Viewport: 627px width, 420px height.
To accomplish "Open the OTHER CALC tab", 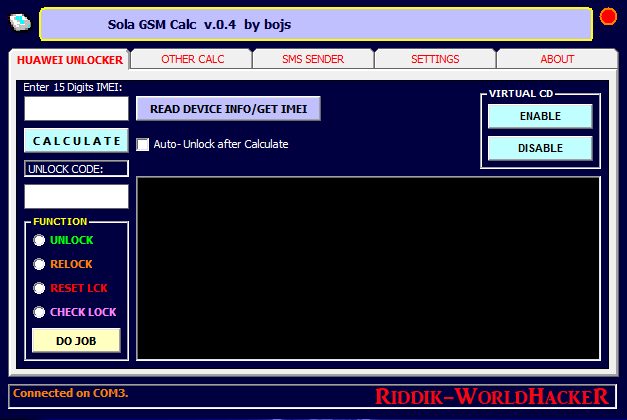I will coord(192,59).
